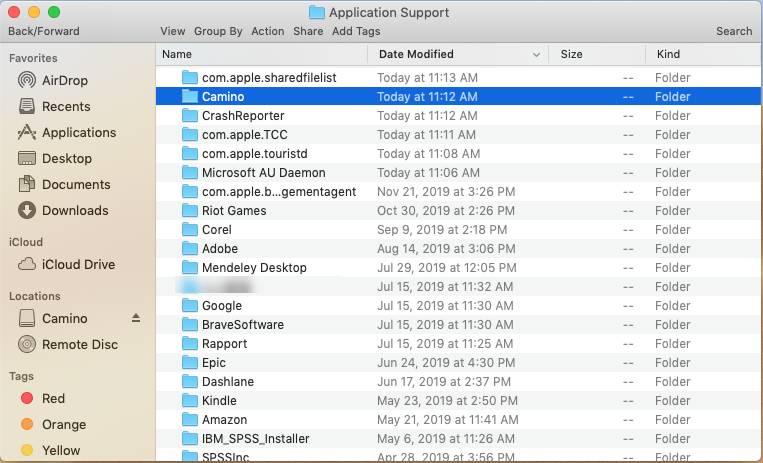Open the Group By dropdown
763x463 pixels.
pyautogui.click(x=217, y=31)
